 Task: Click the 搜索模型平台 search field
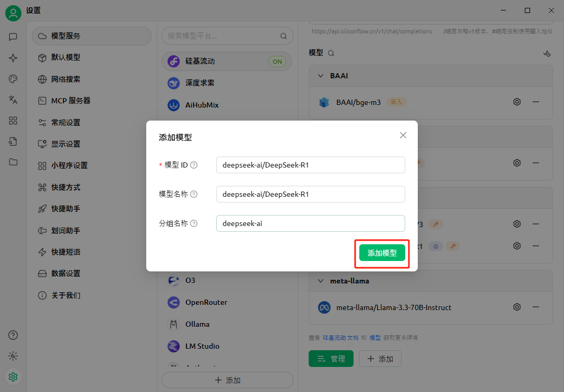227,36
